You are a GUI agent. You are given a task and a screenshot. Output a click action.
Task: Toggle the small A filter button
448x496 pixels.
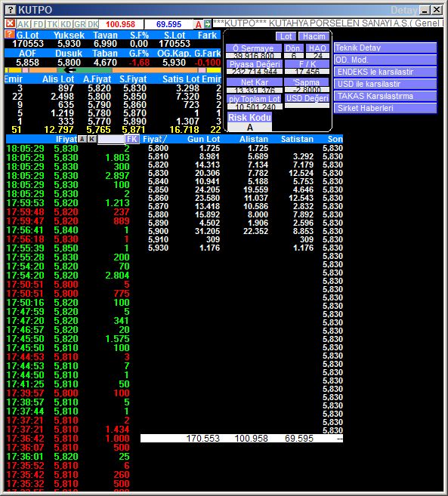82,139
